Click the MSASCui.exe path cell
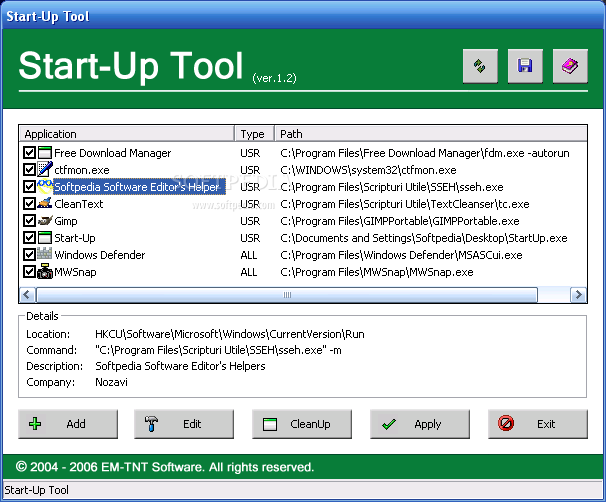The width and height of the screenshot is (606, 502). point(401,255)
